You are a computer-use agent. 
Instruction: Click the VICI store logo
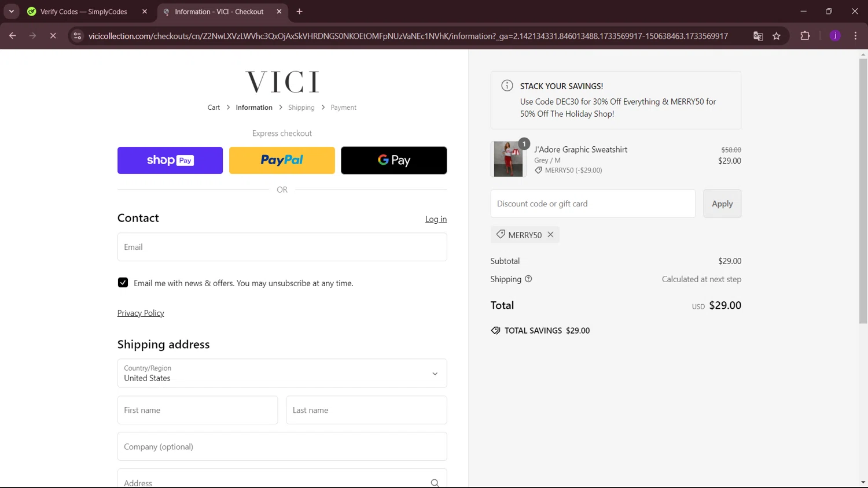point(282,82)
